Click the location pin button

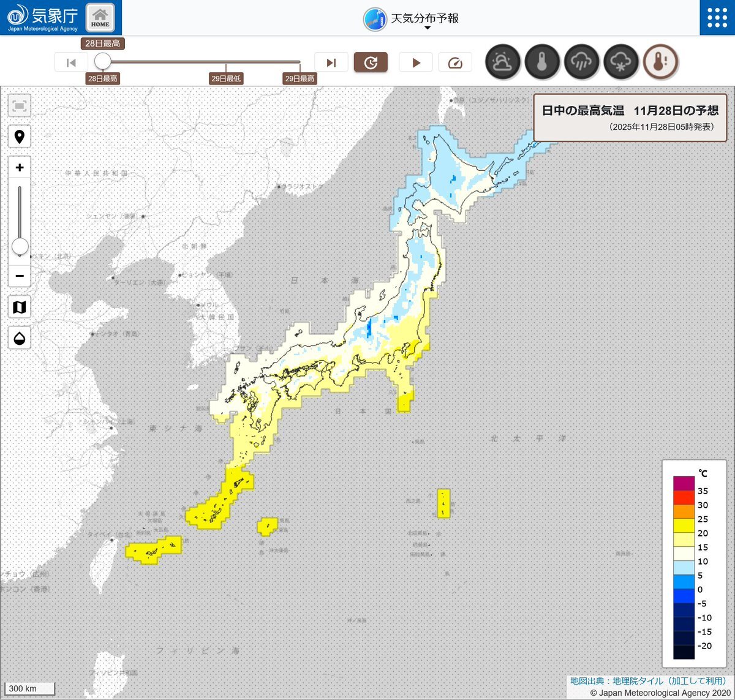coord(20,137)
